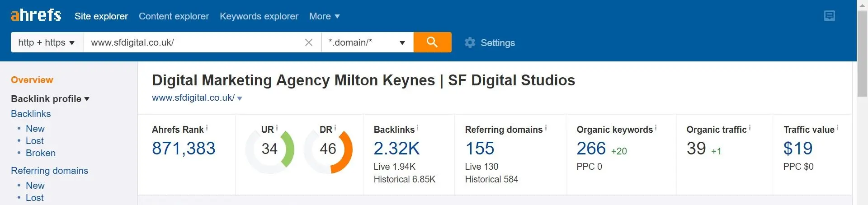Image resolution: width=868 pixels, height=205 pixels.
Task: Open the notes icon in the top right
Action: click(x=830, y=16)
